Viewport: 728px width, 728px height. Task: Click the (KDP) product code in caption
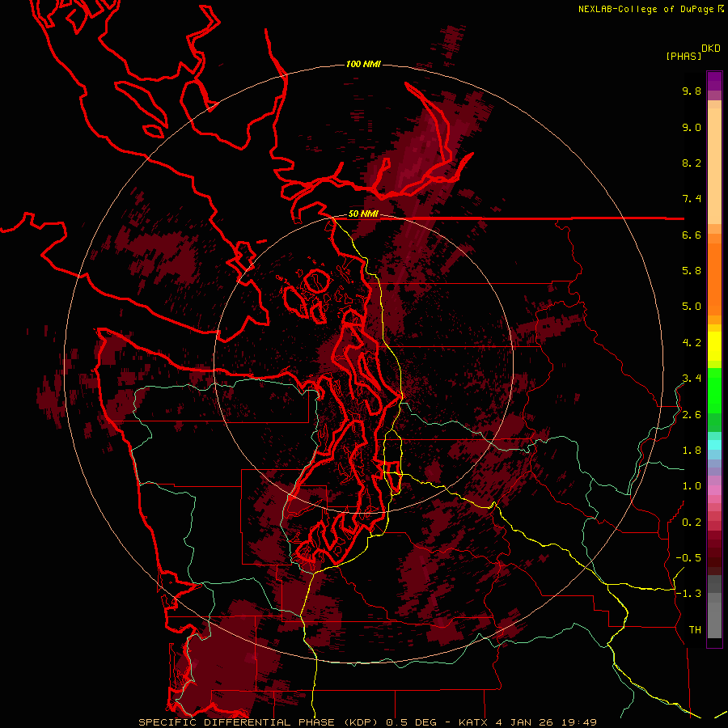(x=360, y=722)
